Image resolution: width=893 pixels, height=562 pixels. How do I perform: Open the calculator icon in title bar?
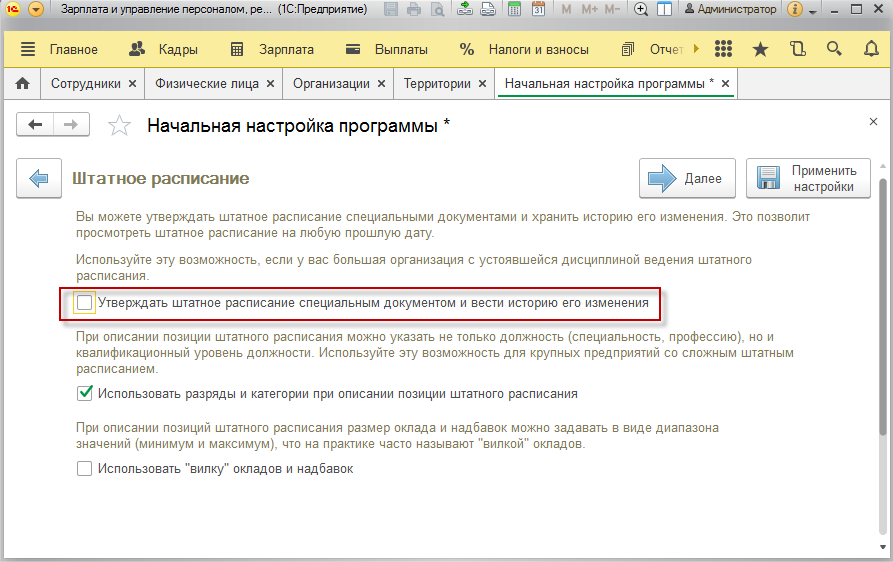click(513, 9)
